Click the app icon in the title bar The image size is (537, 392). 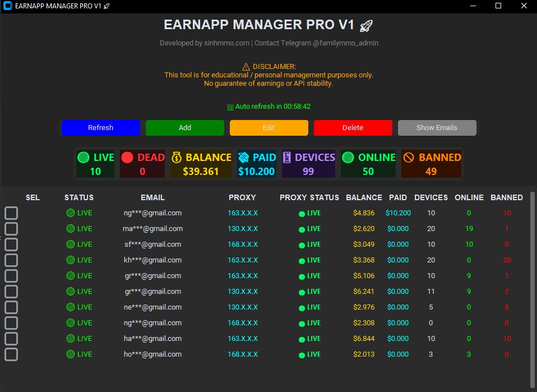7,6
